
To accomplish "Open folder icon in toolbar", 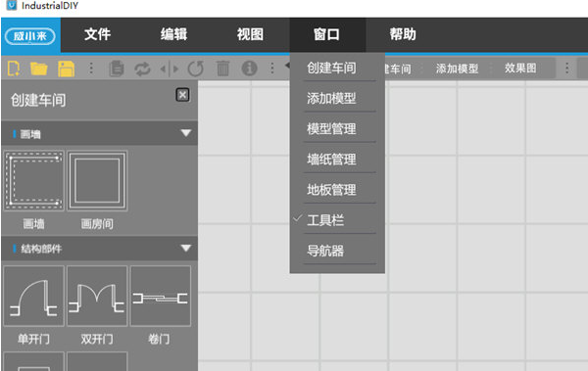I will tap(38, 69).
